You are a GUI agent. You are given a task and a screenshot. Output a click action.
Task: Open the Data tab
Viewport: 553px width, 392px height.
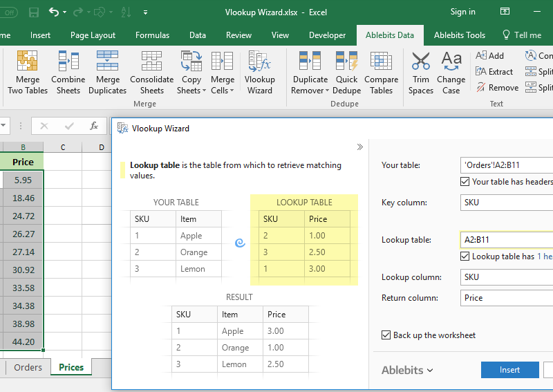pos(198,35)
